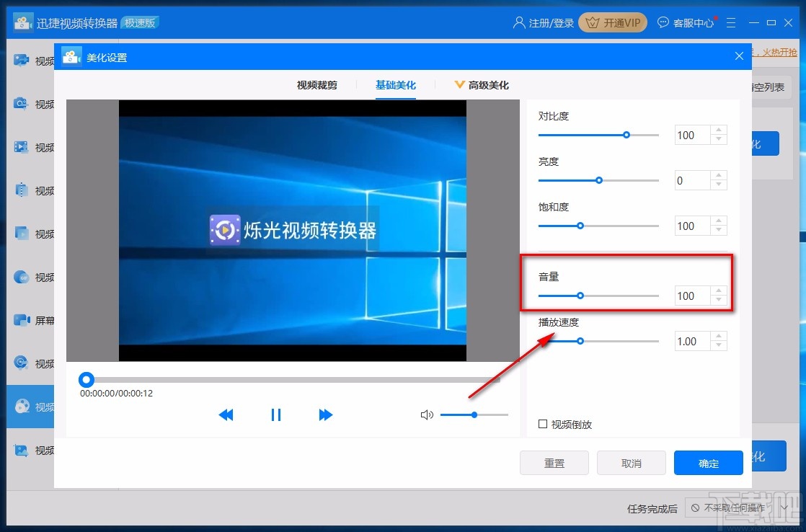Click the 100 volume value input field
Screen dimensions: 806x532
click(694, 296)
